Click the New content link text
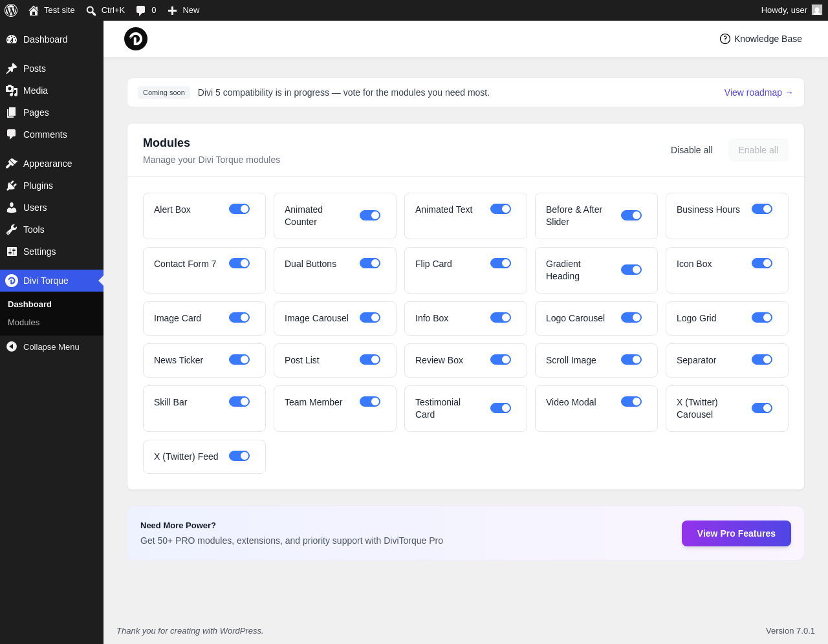Image resolution: width=828 pixels, height=644 pixels. [x=191, y=10]
